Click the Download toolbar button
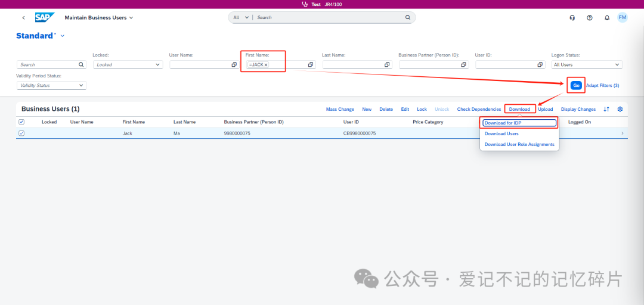 coord(519,109)
